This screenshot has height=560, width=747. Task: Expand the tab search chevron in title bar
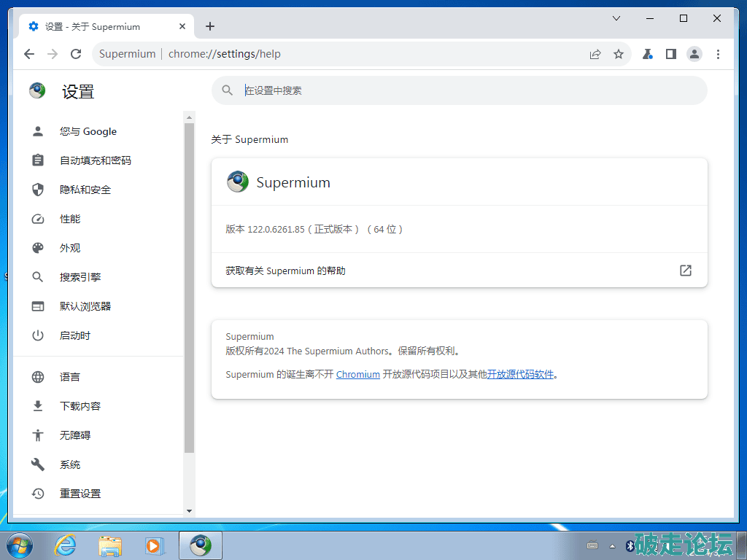pos(616,18)
